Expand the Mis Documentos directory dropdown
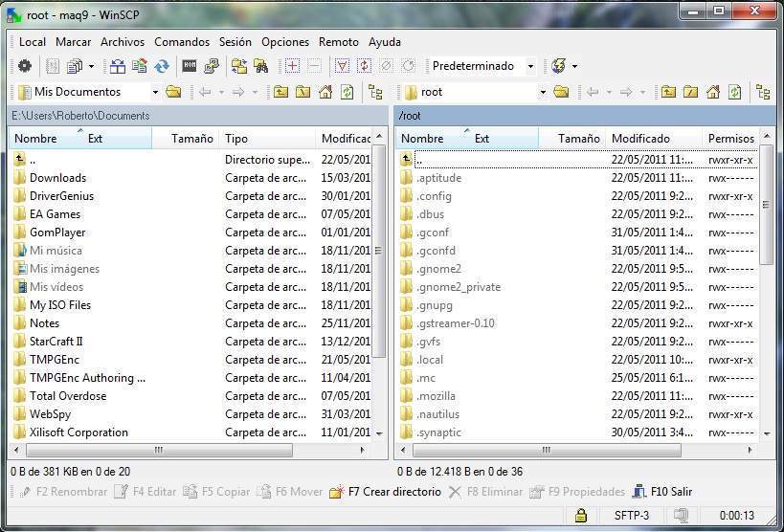 [155, 92]
